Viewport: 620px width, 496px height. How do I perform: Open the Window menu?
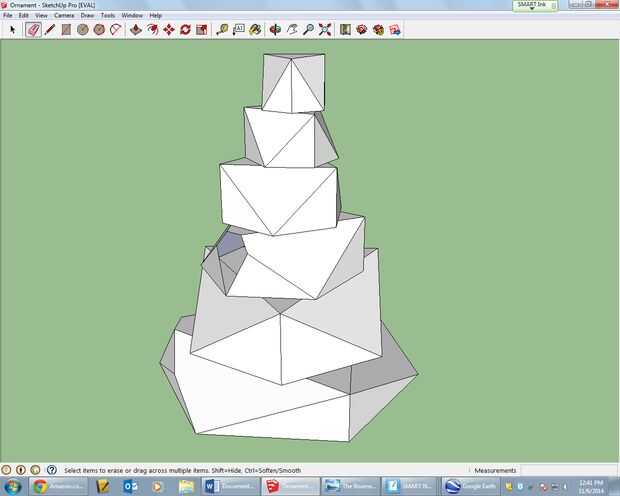[x=132, y=15]
